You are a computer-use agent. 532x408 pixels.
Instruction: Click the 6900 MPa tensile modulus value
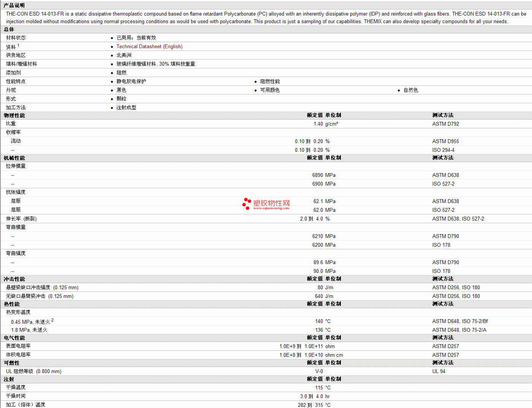[x=324, y=184]
